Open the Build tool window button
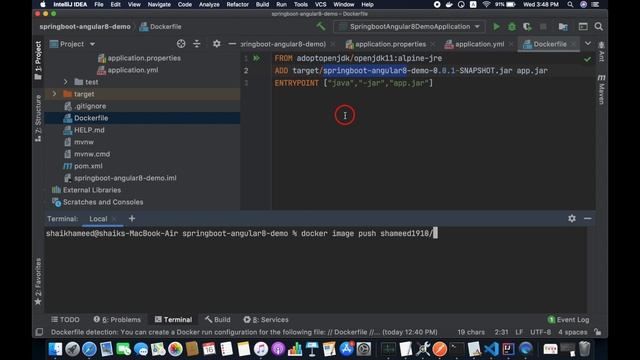Screen dimensions: 640x360 [218, 320]
